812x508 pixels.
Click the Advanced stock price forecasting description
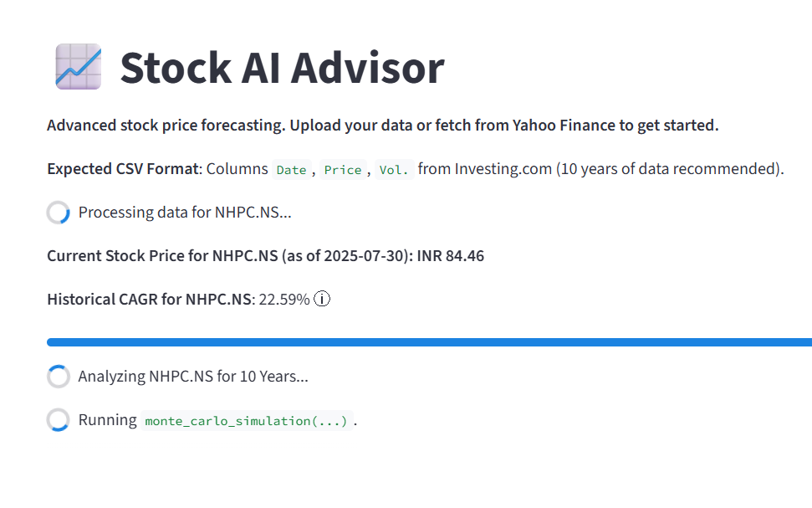click(382, 126)
